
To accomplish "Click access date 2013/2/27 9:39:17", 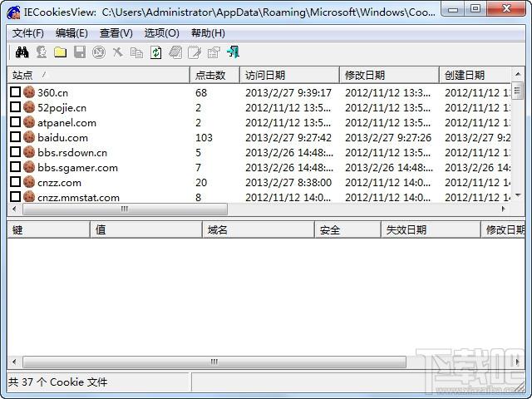I will 288,92.
